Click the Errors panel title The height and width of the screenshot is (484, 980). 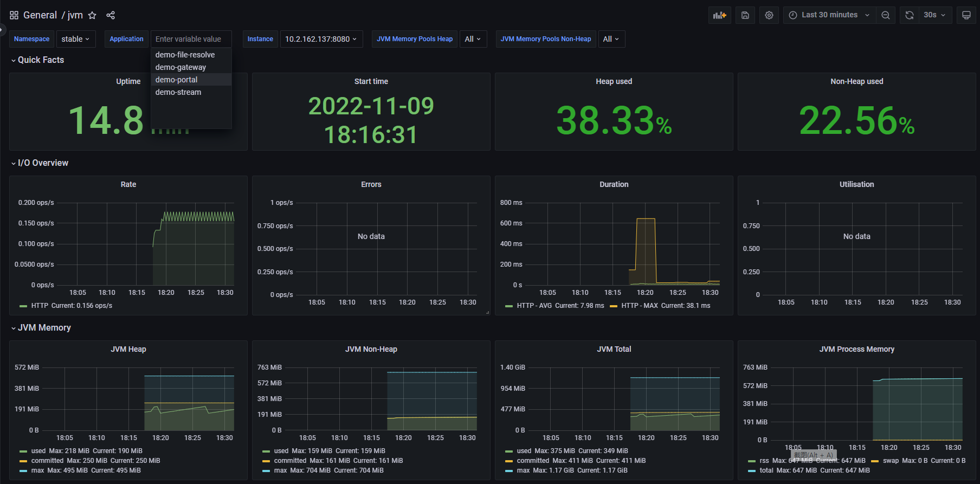[x=371, y=184]
